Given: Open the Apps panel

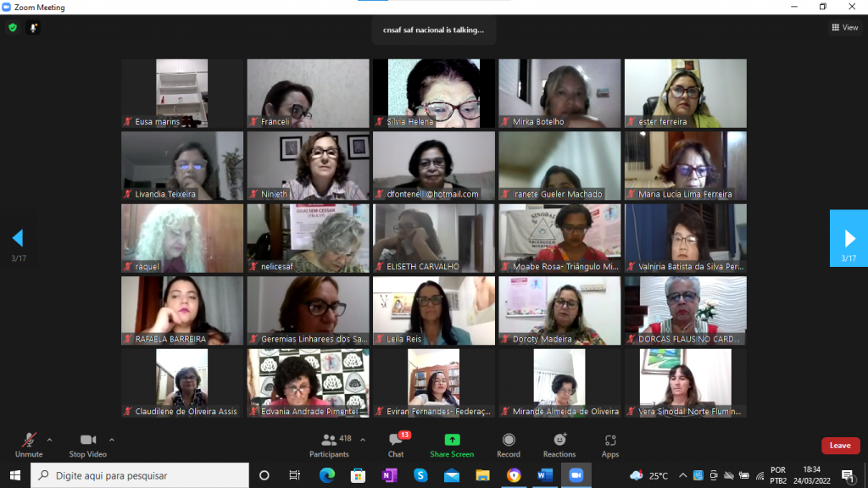Looking at the screenshot, I should click(610, 445).
